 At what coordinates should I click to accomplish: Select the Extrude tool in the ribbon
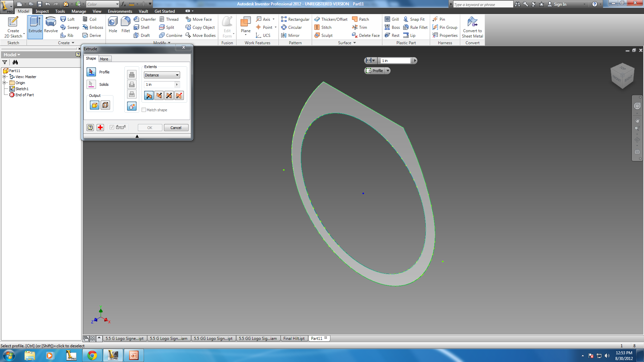coord(35,25)
